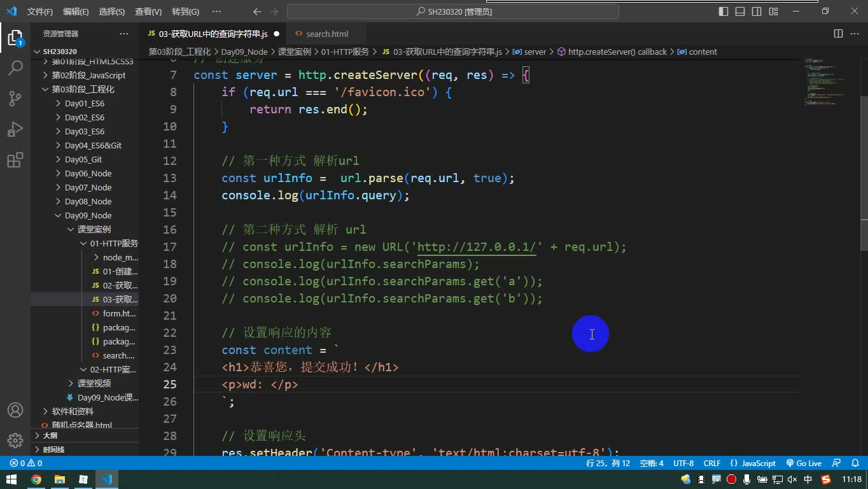Open the Explorer panel's more actions ellipsis
The image size is (868, 489).
[123, 34]
